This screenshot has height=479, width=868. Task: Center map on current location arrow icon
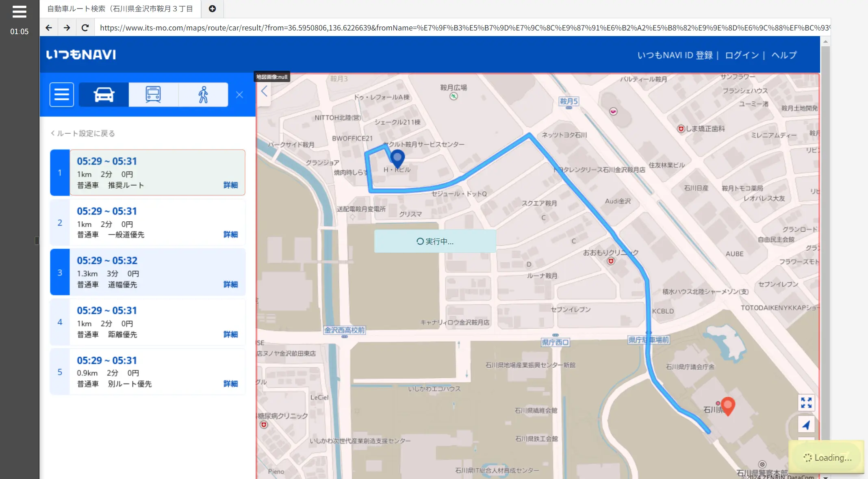click(x=806, y=425)
